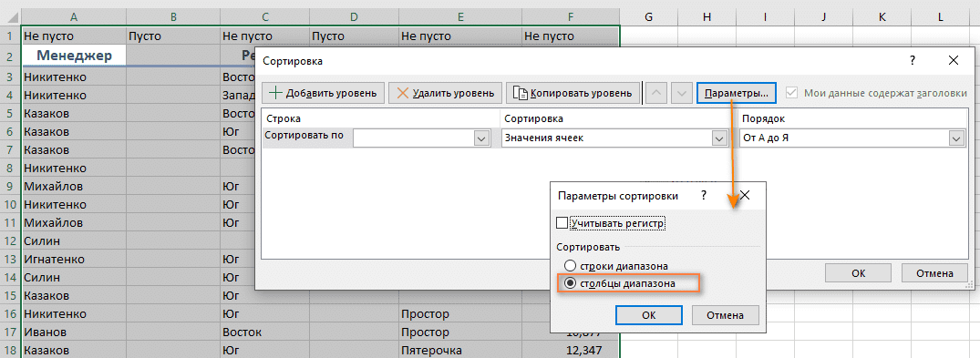
Task: Toggle Мои данные содержат заголовки checkbox
Action: point(792,93)
